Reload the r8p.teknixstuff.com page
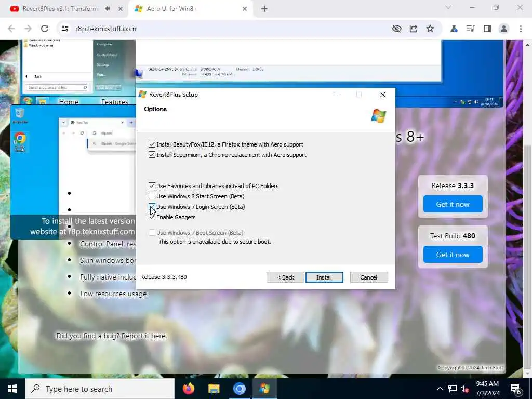532x399 pixels. [45, 29]
